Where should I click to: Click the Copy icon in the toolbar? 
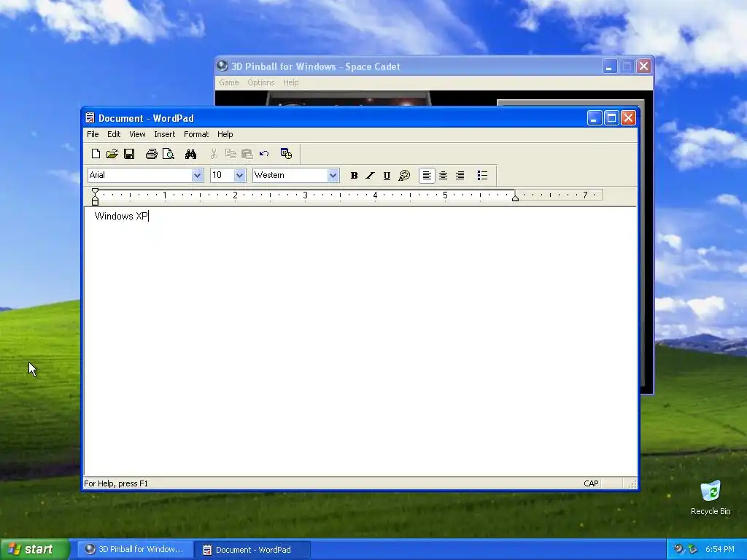coord(231,154)
